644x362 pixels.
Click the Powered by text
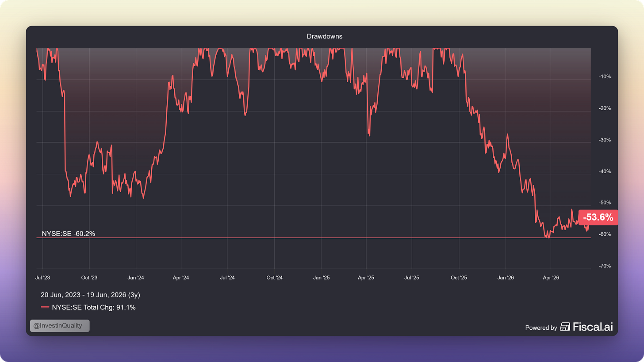coord(541,328)
